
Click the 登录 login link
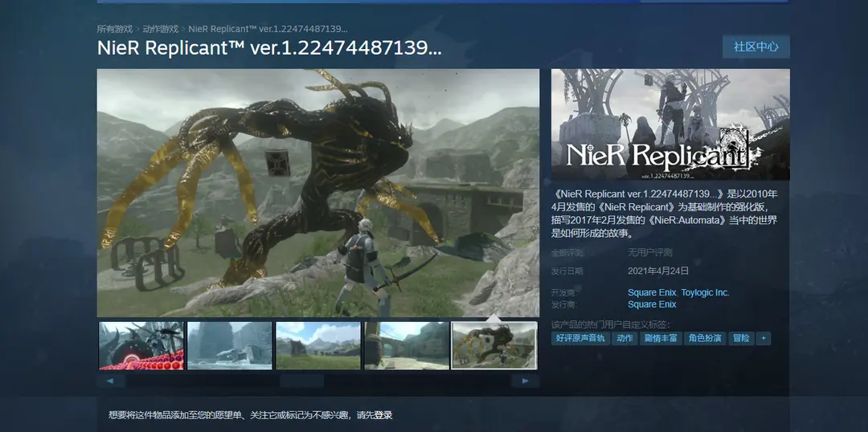(x=383, y=415)
